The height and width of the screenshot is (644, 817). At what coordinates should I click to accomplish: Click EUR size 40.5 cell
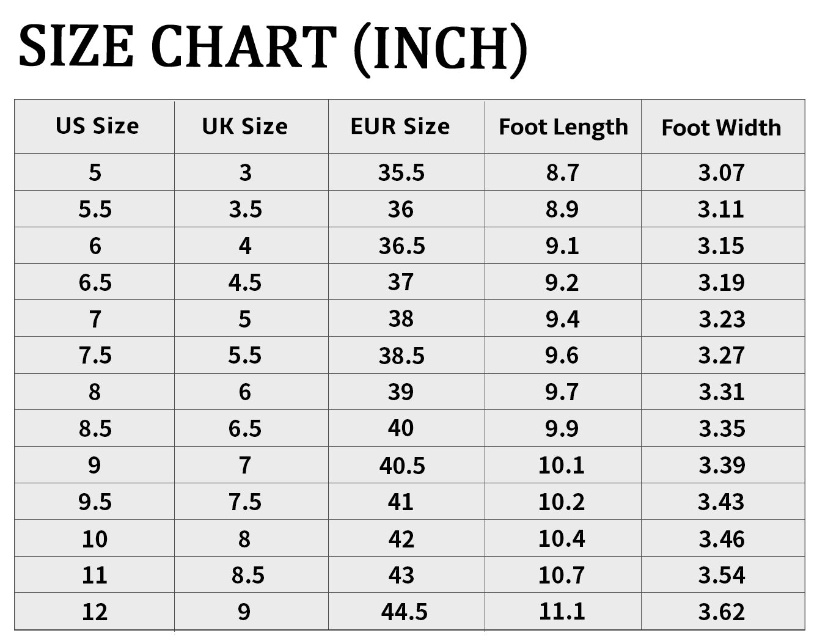coord(401,465)
